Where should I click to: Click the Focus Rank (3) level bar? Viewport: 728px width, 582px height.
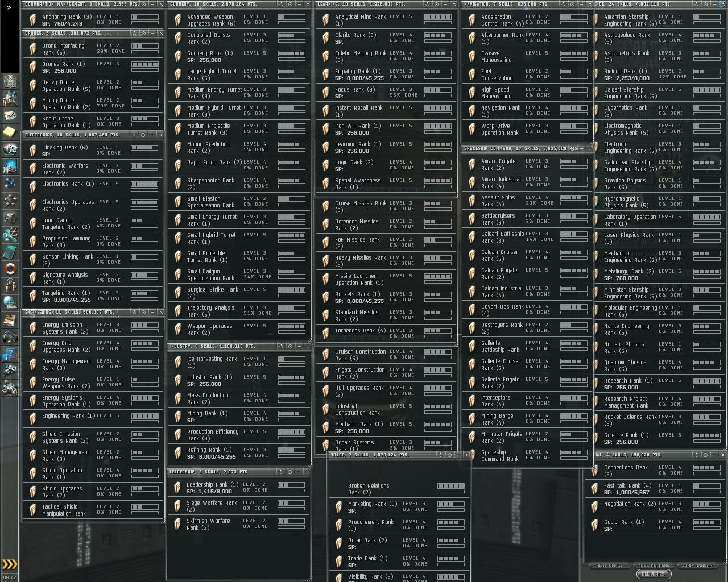[437, 90]
